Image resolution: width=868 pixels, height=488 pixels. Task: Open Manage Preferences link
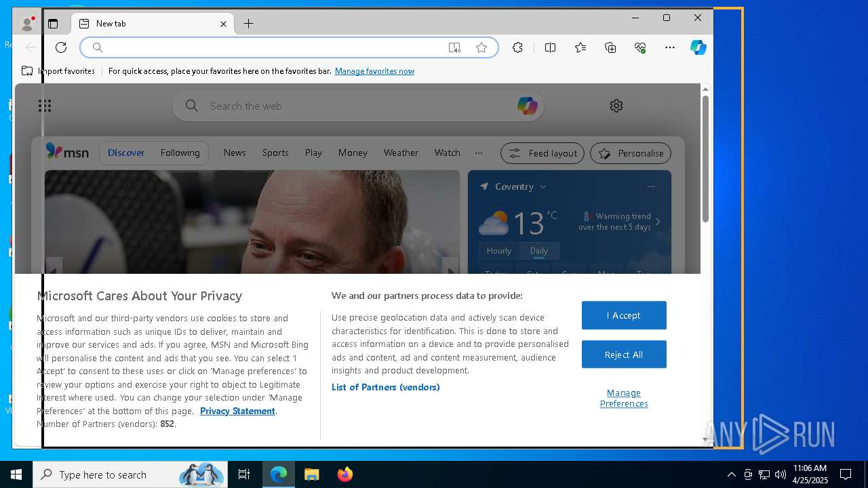(x=624, y=398)
